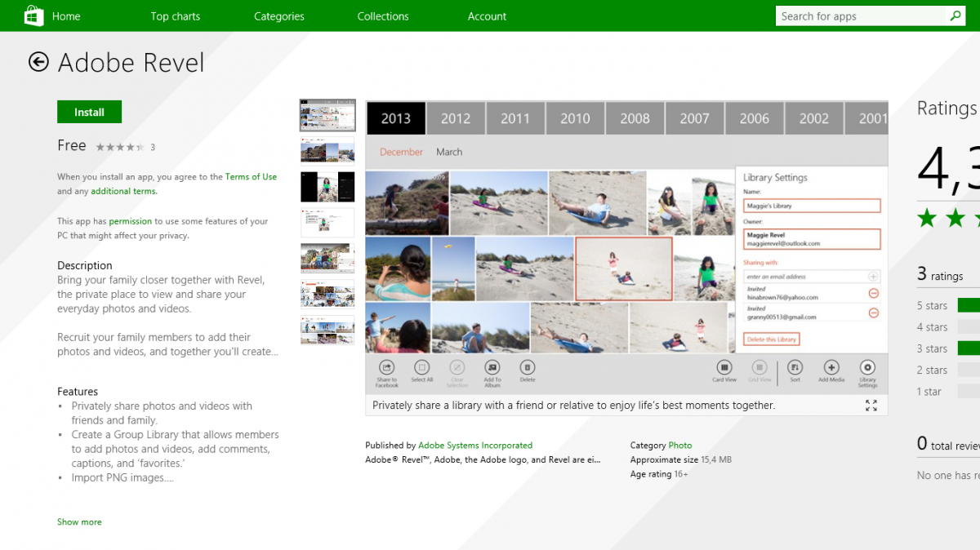Open Top charts

pyautogui.click(x=176, y=16)
